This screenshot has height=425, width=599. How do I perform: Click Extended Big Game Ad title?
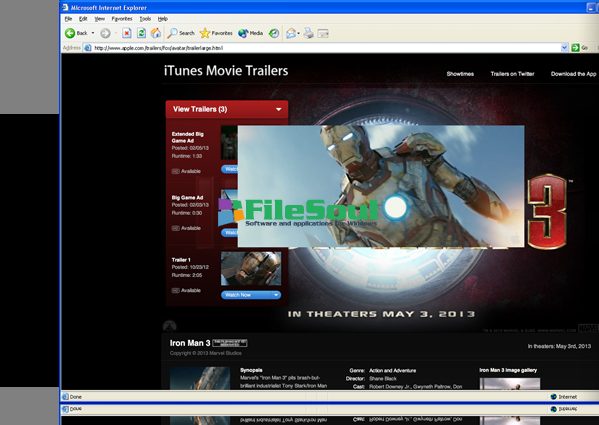188,137
